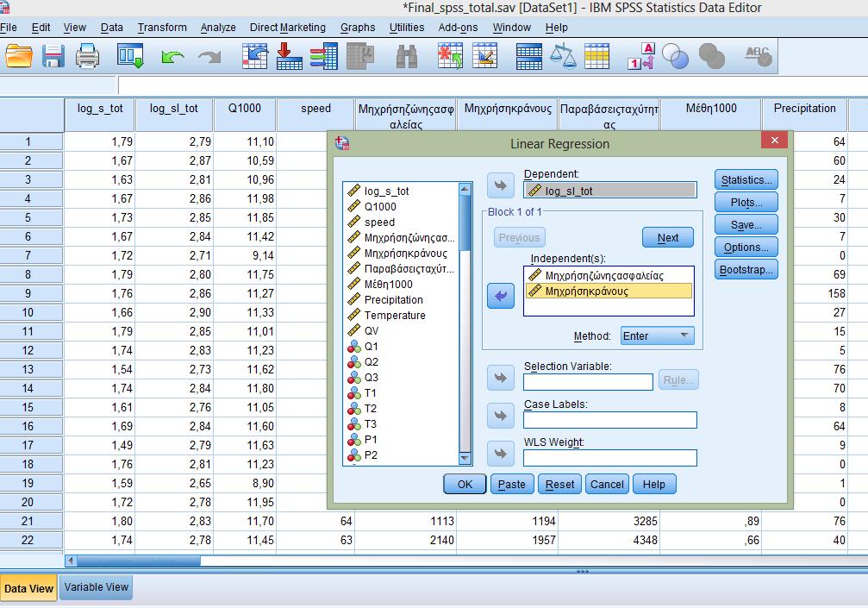Click the Select cases toolbar icon
This screenshot has height=608, width=868.
(x=596, y=56)
